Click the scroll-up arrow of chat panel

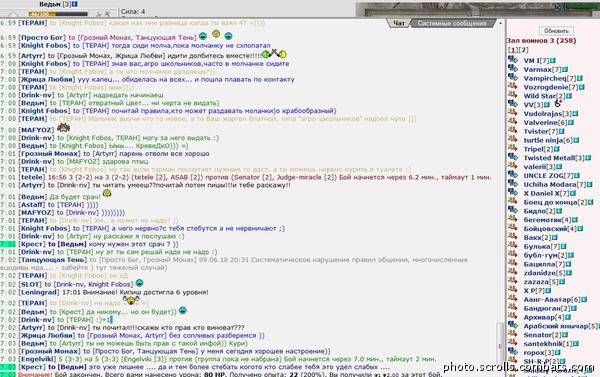[x=500, y=23]
